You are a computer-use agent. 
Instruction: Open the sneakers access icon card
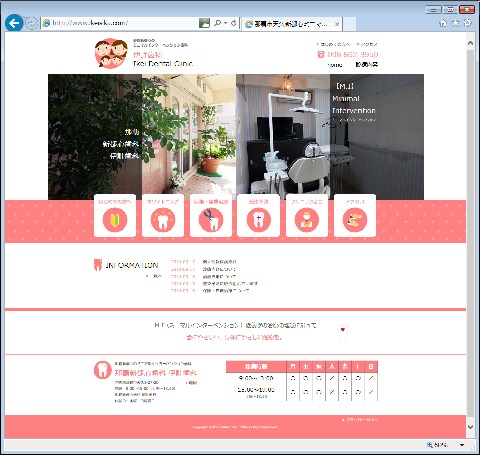[355, 215]
